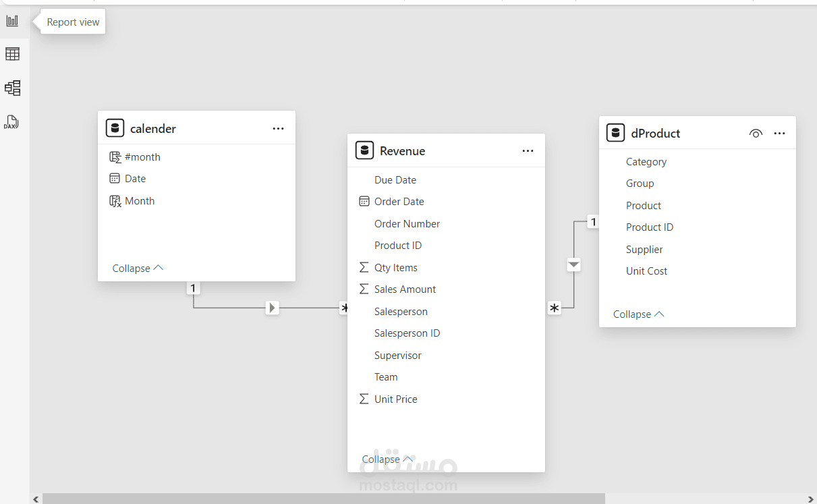Click the Revenue table database icon
This screenshot has width=817, height=504.
[x=364, y=150]
